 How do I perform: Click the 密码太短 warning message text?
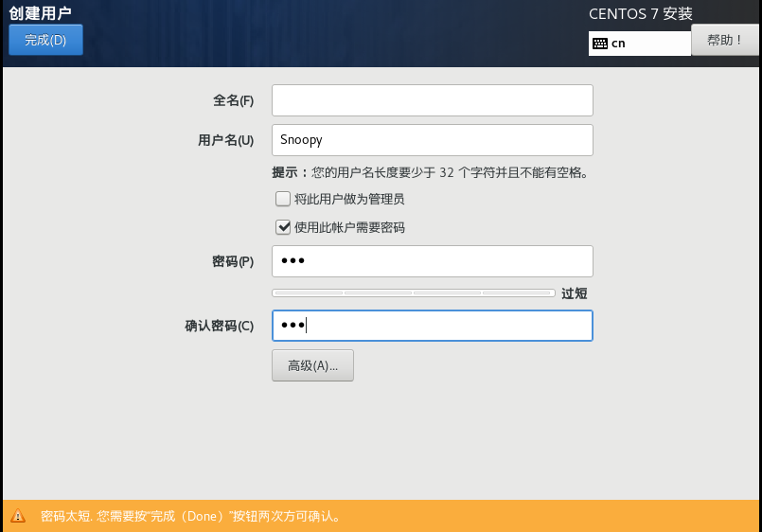[x=190, y=516]
